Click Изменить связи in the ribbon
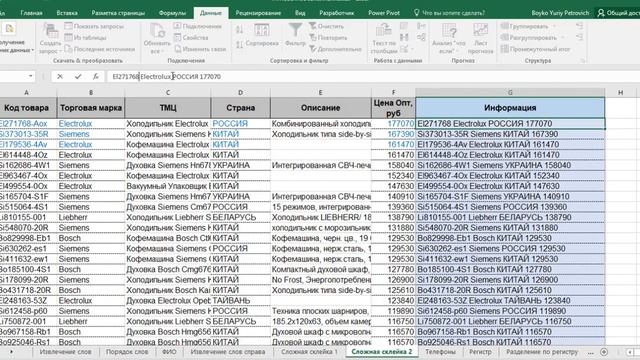The width and height of the screenshot is (640, 360). point(200,49)
